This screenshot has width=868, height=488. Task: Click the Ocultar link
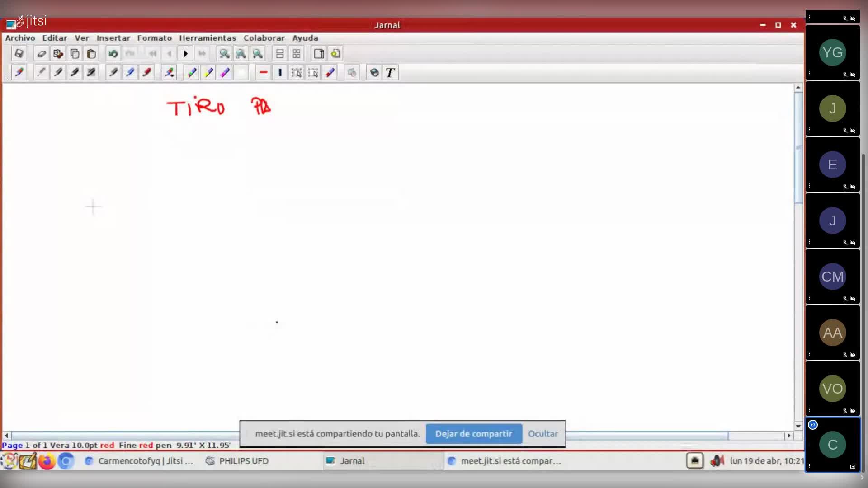click(542, 434)
